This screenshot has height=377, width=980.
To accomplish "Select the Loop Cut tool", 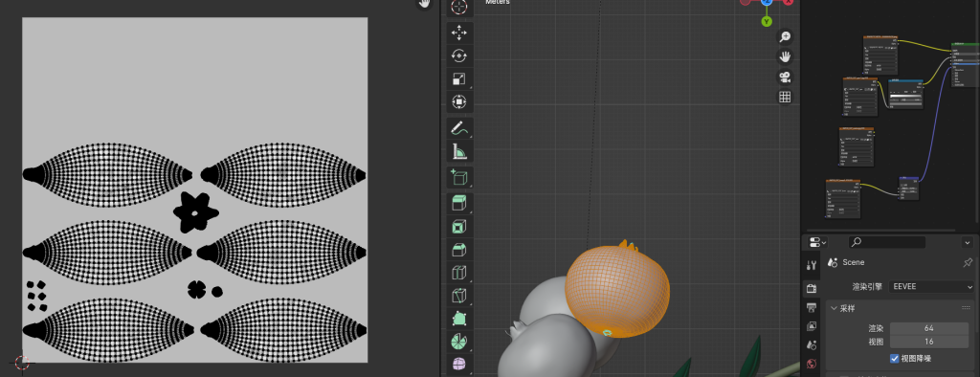I will point(459,273).
